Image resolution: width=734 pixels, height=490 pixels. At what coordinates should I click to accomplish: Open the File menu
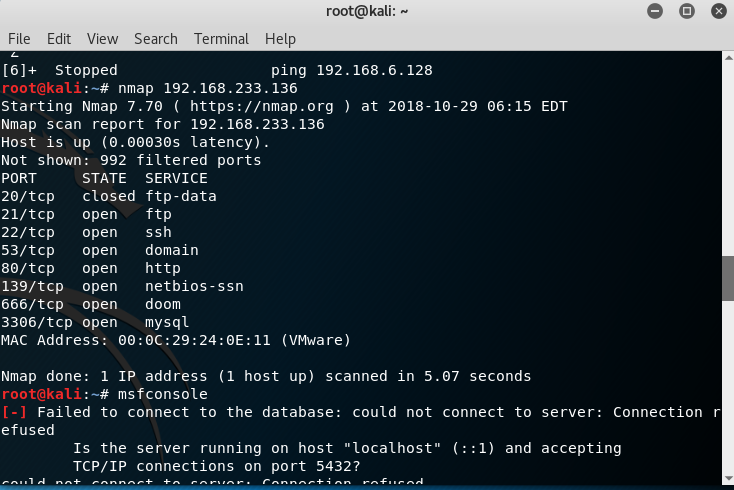[x=19, y=39]
